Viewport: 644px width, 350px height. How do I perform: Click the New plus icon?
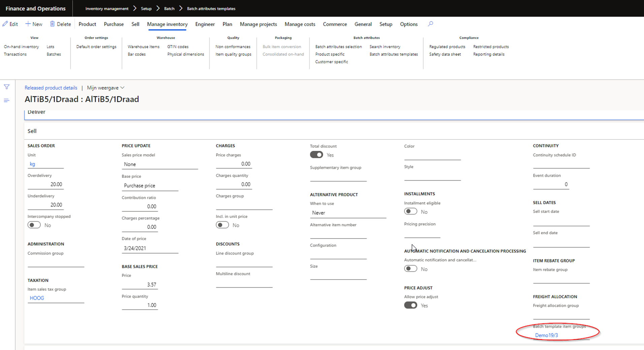pos(28,24)
